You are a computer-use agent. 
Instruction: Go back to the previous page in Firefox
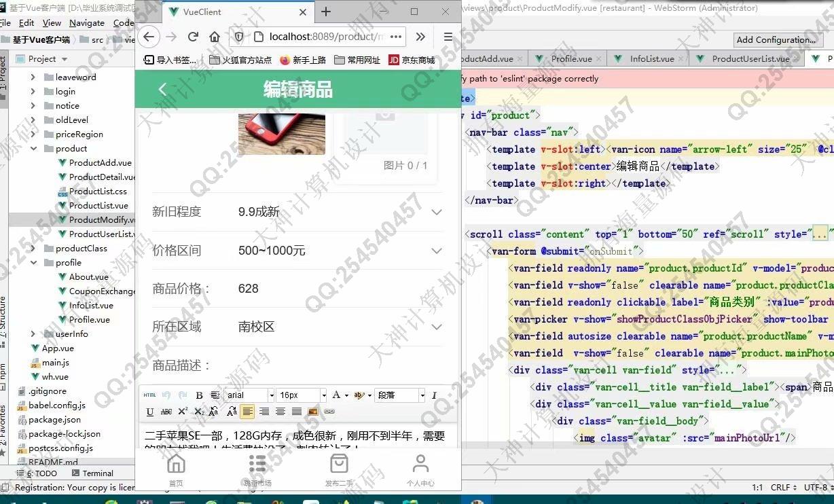point(149,37)
